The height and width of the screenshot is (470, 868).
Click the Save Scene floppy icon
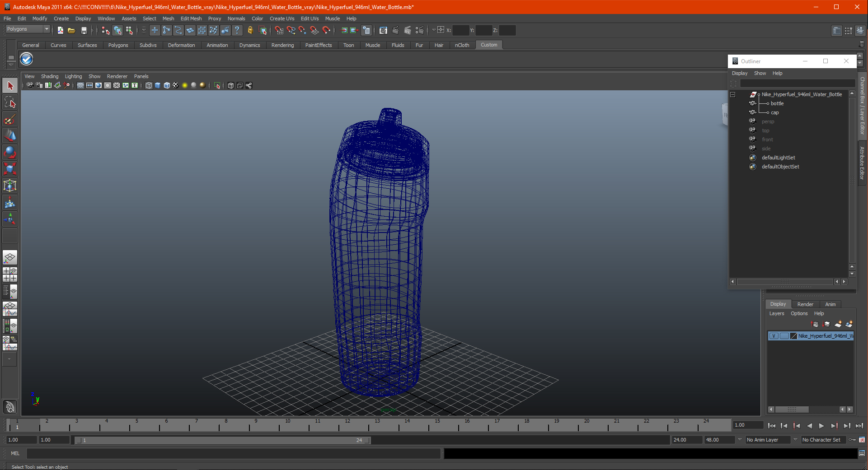pos(84,30)
